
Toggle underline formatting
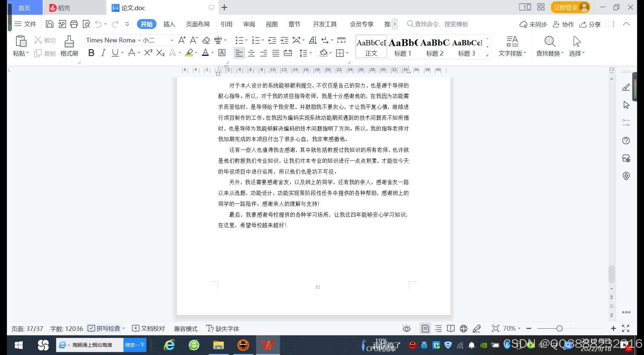coord(115,53)
